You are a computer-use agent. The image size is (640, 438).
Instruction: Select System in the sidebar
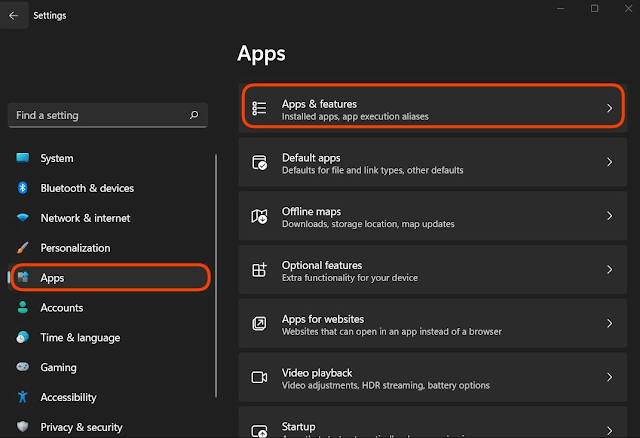tap(57, 158)
